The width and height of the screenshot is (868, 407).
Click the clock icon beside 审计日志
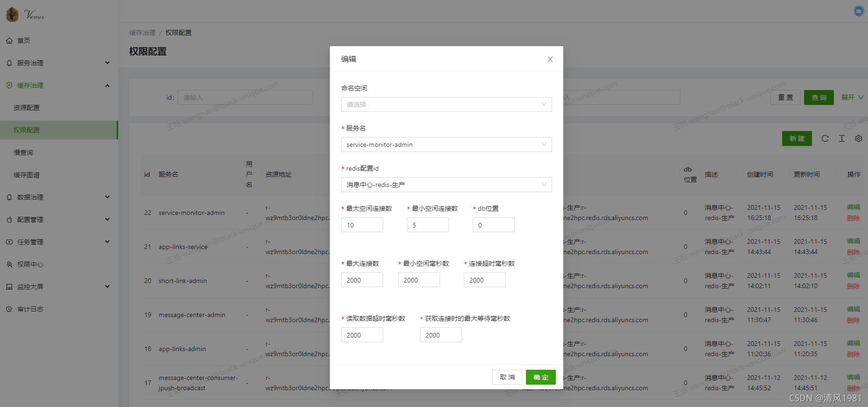pos(9,309)
